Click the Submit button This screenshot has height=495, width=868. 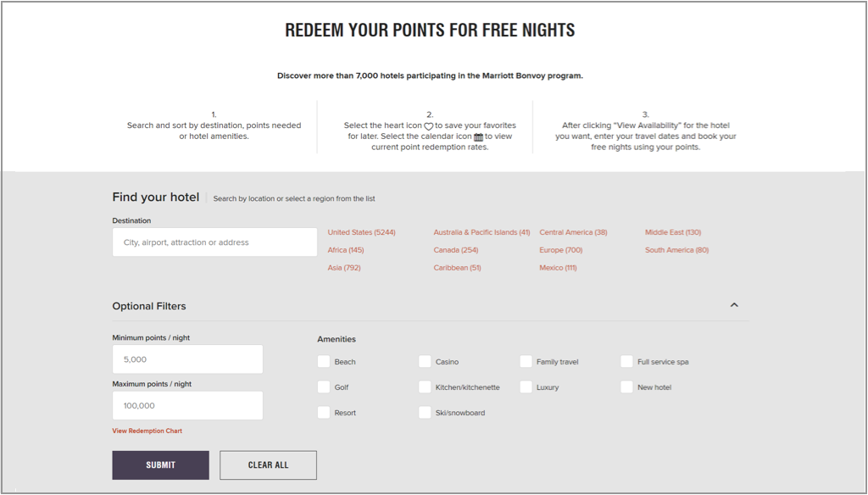(x=160, y=465)
